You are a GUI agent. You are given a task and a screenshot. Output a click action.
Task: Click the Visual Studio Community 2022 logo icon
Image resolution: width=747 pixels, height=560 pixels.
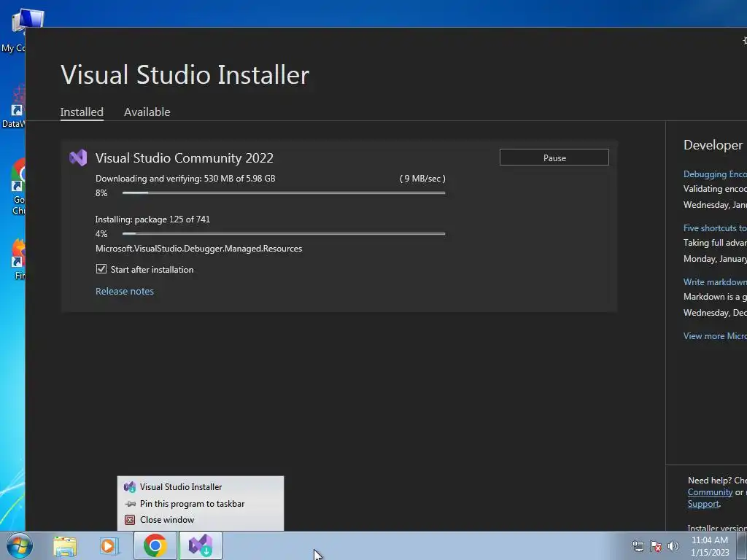(x=78, y=157)
